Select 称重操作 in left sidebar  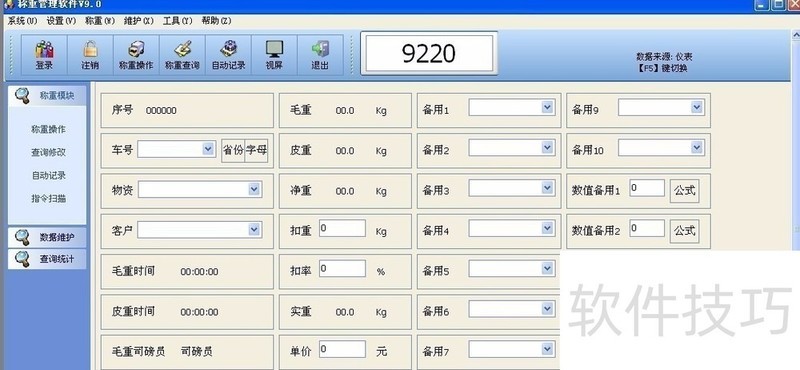pos(48,129)
